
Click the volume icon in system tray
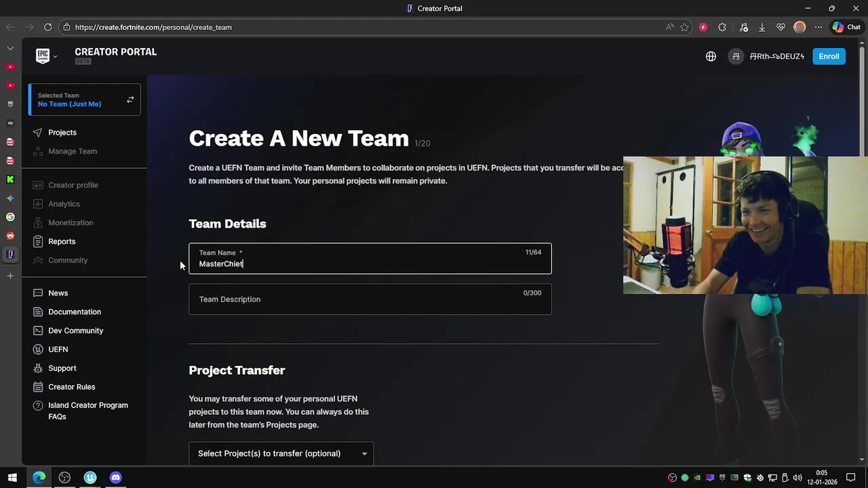[x=797, y=478]
